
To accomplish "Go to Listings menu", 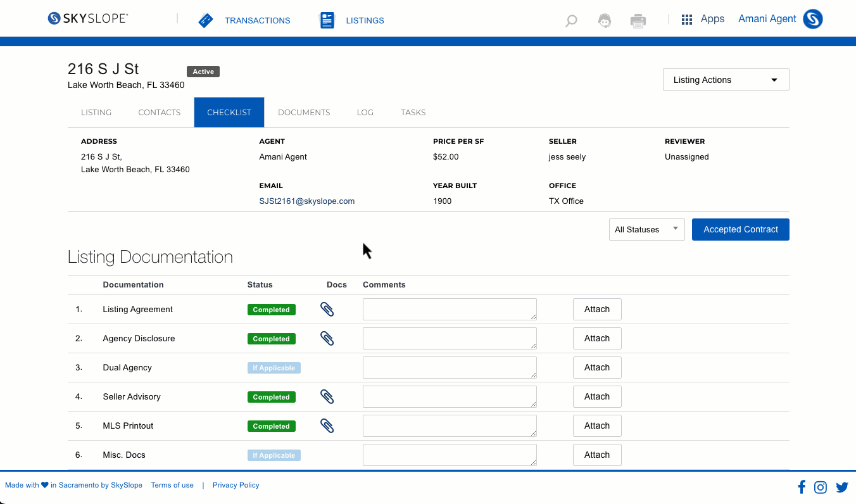I will [365, 20].
